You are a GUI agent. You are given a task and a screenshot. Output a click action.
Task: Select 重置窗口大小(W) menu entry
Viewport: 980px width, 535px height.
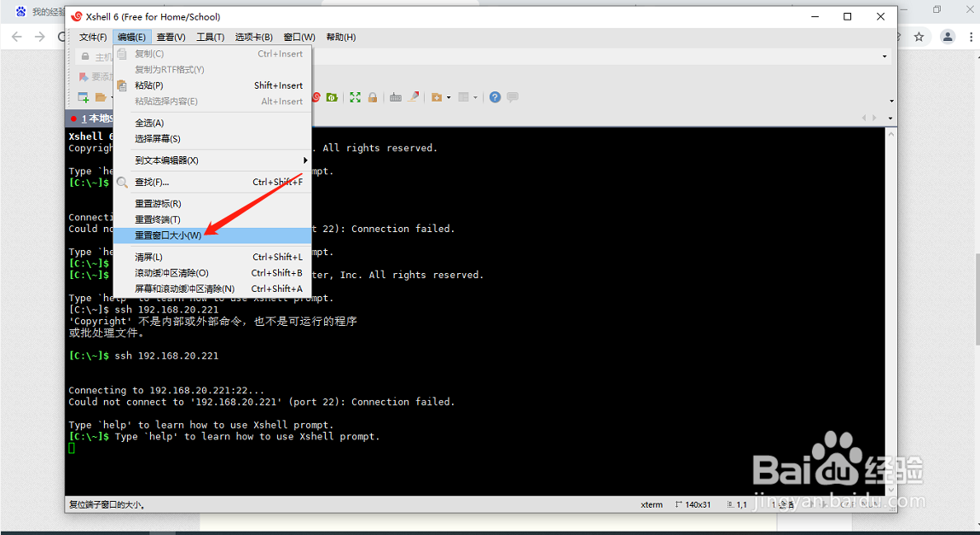tap(212, 236)
